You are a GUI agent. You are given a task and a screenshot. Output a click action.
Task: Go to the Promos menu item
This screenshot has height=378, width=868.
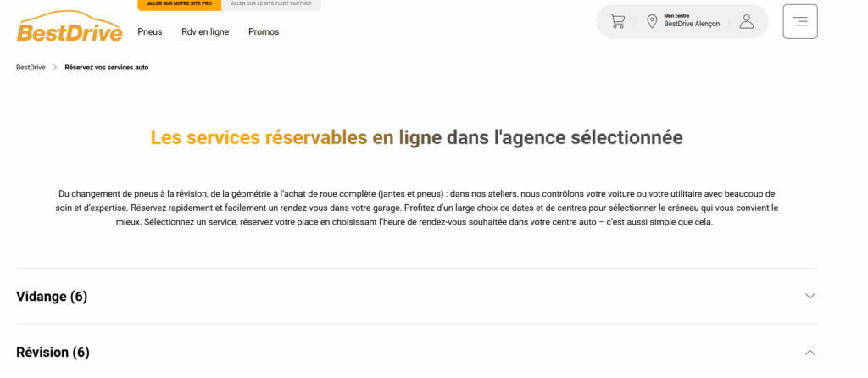264,31
